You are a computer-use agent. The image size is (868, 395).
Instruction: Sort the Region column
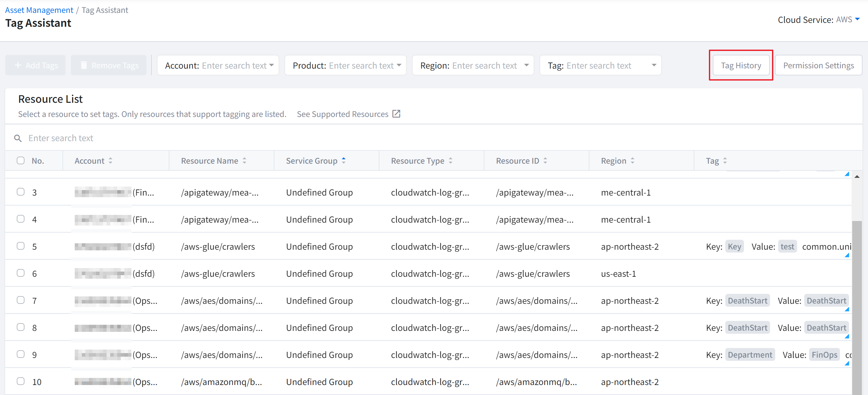633,161
